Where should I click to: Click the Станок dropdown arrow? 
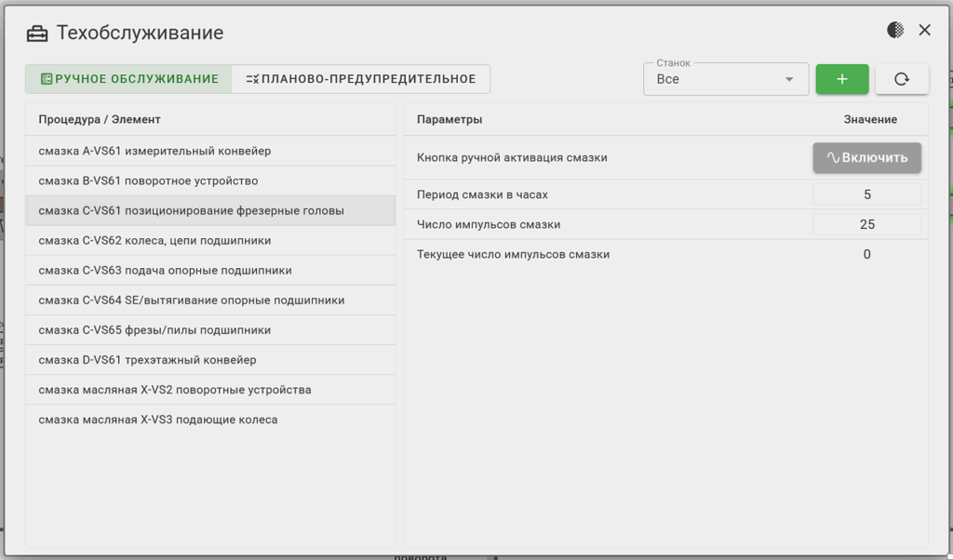[x=789, y=79]
